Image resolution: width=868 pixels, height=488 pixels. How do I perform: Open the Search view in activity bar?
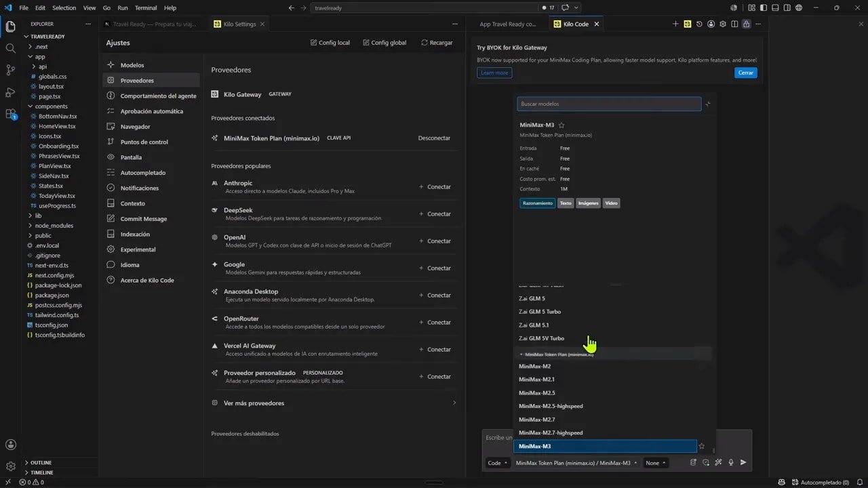[x=10, y=48]
